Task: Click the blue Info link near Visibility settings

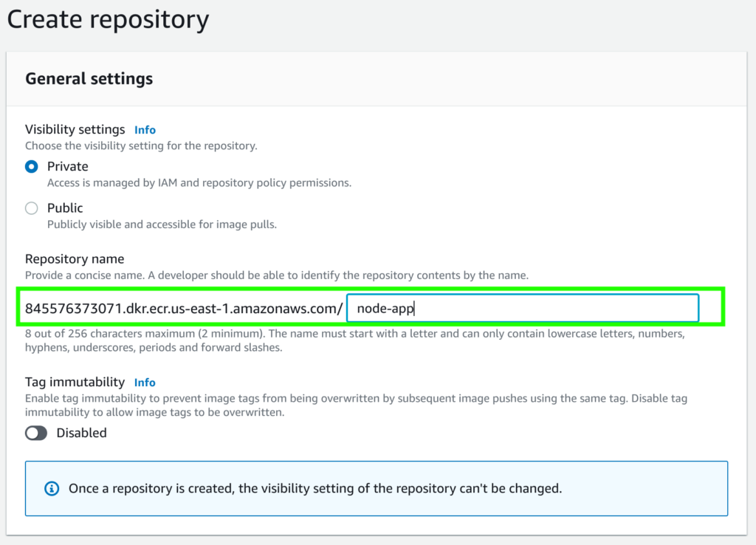Action: point(145,129)
